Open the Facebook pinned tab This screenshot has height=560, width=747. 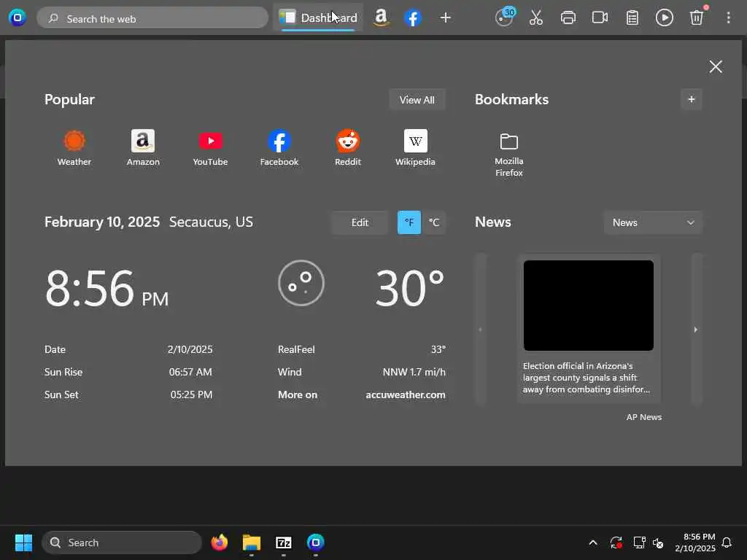pyautogui.click(x=413, y=18)
